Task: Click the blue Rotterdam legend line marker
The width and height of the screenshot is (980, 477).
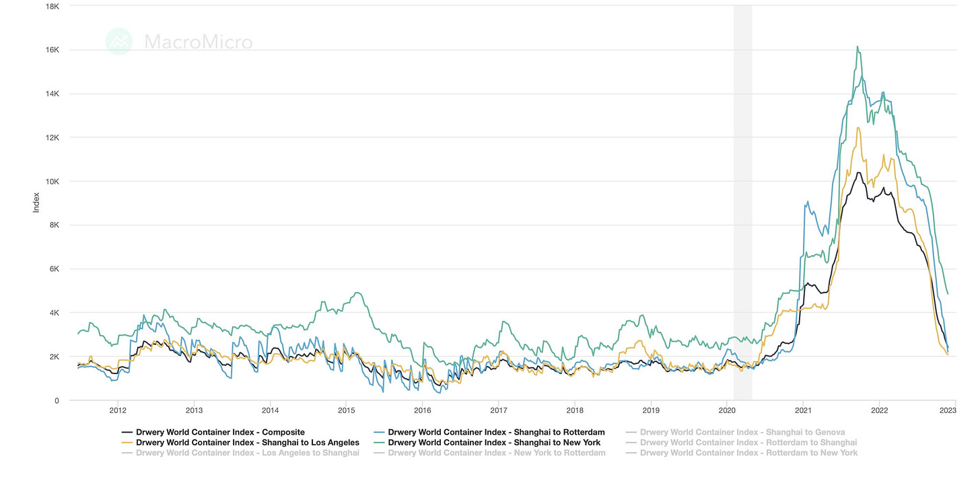Action: coord(379,433)
